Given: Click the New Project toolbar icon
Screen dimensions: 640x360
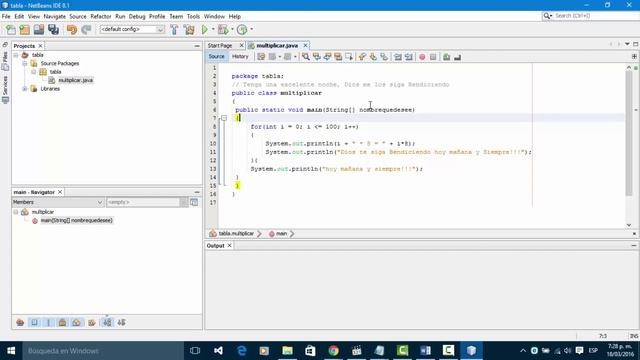Looking at the screenshot, I should coord(24,29).
